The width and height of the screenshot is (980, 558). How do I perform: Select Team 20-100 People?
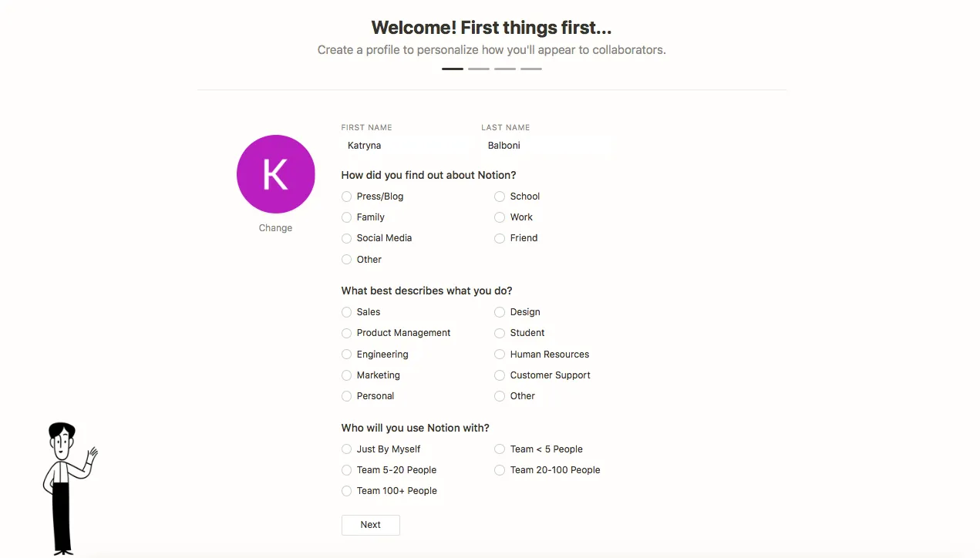pyautogui.click(x=500, y=469)
